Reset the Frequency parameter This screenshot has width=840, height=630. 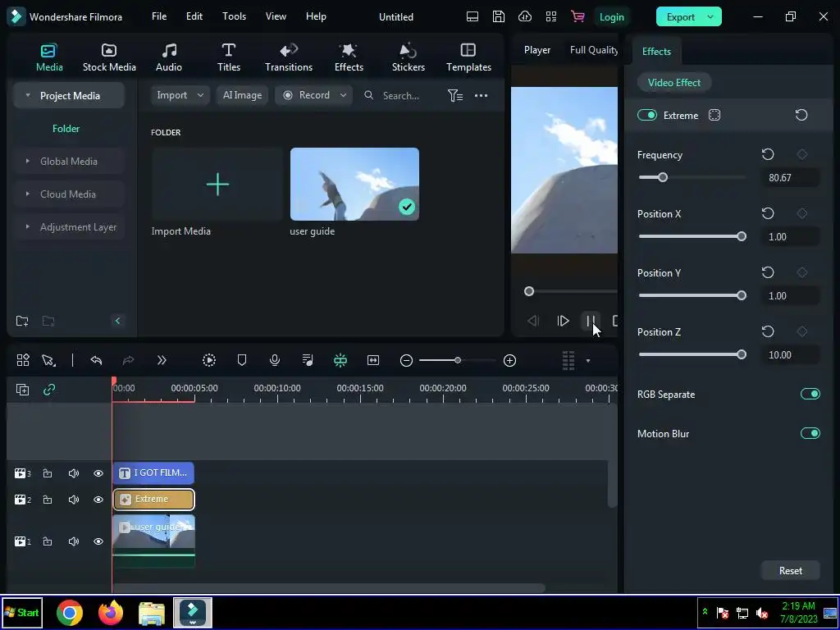point(768,155)
